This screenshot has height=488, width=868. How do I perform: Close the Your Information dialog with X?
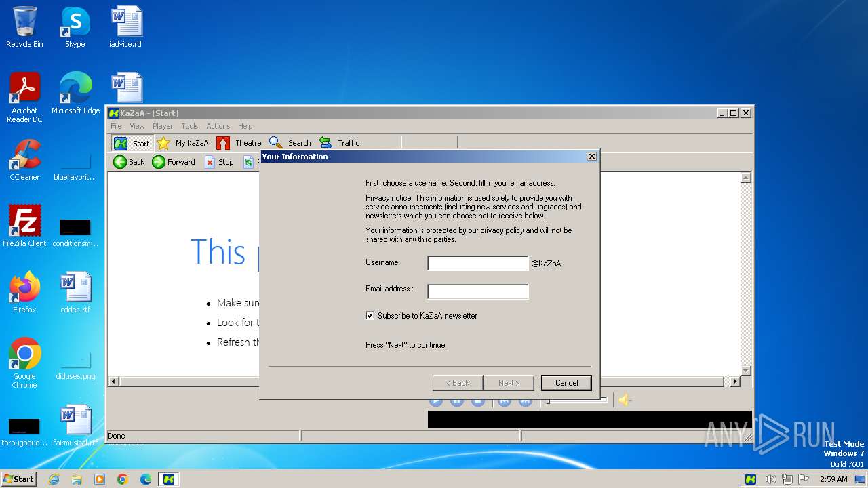(591, 157)
